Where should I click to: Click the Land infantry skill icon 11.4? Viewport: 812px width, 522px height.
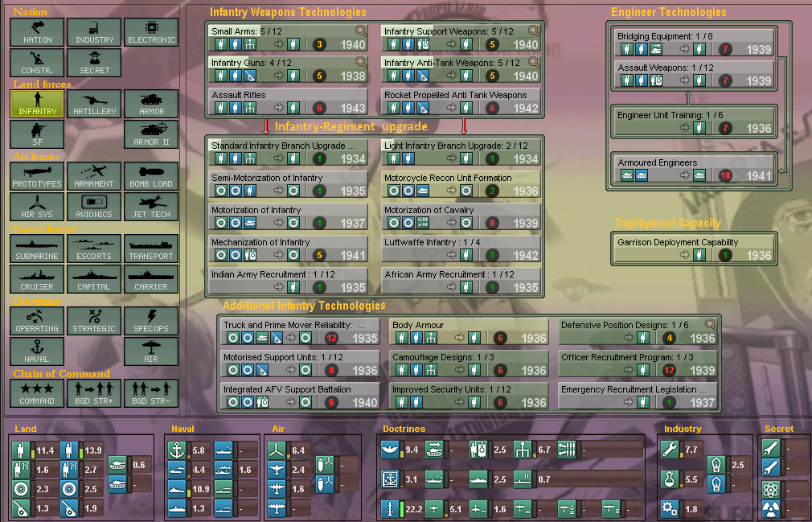click(21, 450)
